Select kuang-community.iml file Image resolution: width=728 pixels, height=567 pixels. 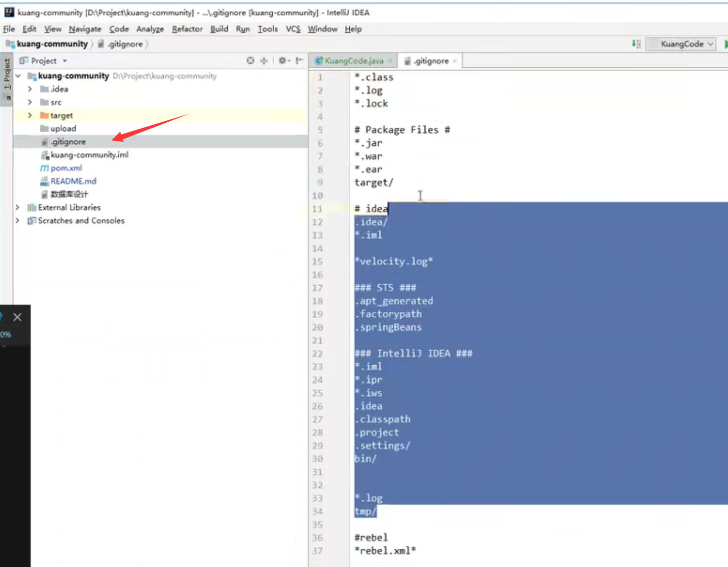(x=89, y=155)
